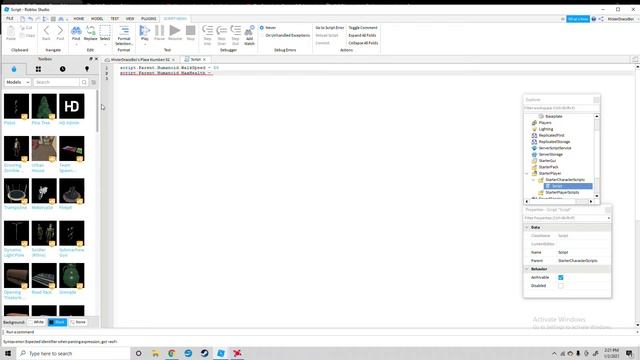Screen dimensions: 640x360
Task: Switch to the MODEL ribbon tab
Action: (97, 19)
